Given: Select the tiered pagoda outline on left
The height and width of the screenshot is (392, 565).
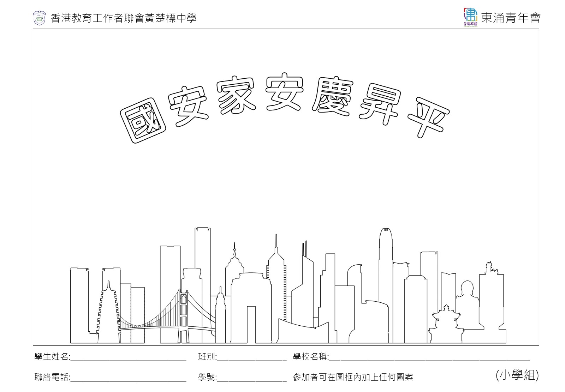Looking at the screenshot, I should [x=108, y=314].
